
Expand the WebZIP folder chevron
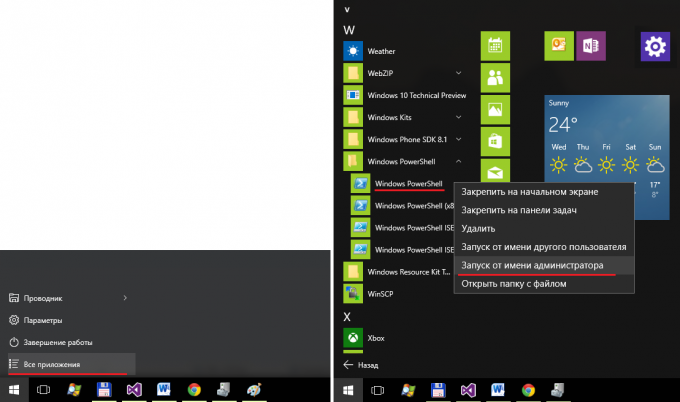coord(458,73)
